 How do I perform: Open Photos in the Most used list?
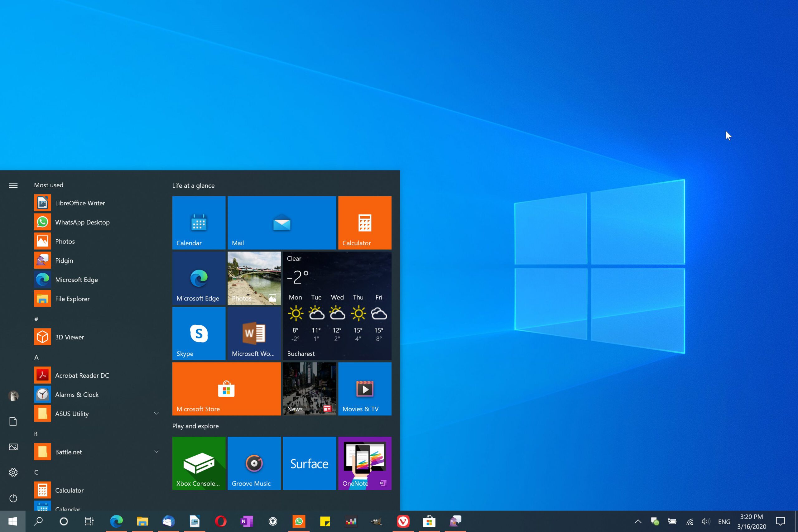pyautogui.click(x=97, y=241)
